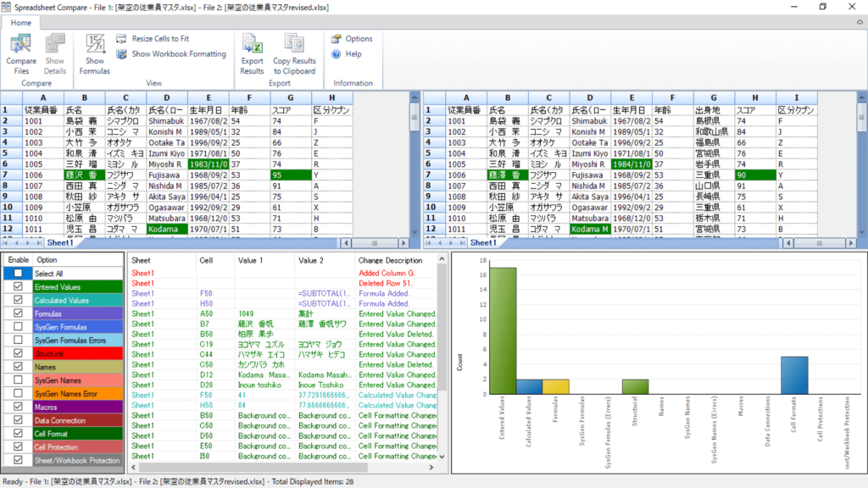Check the Select All checkbox
Viewport: 868px width, 488px height.
pos(17,274)
